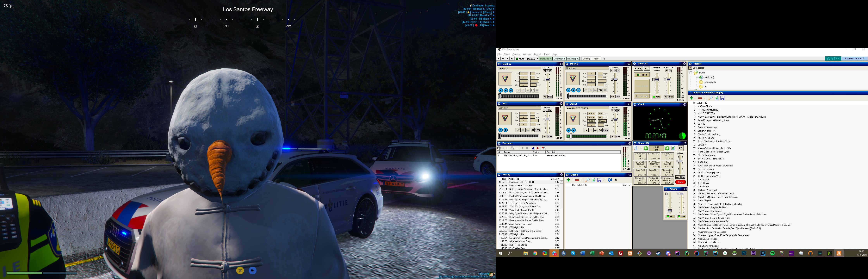Toggle Auto in Voice FX panel

pyautogui.click(x=656, y=97)
